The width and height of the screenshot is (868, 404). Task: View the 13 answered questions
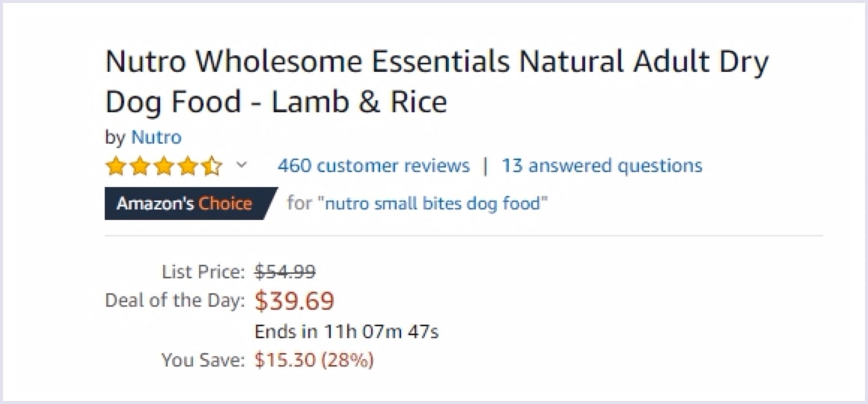pos(602,165)
